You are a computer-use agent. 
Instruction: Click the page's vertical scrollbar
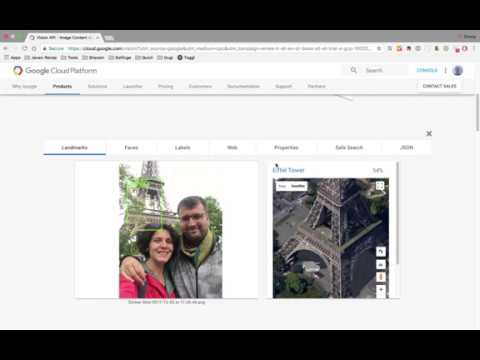478,113
